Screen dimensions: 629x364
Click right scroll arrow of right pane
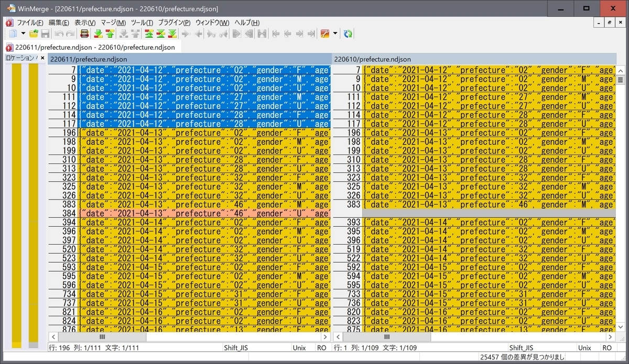[x=611, y=337]
